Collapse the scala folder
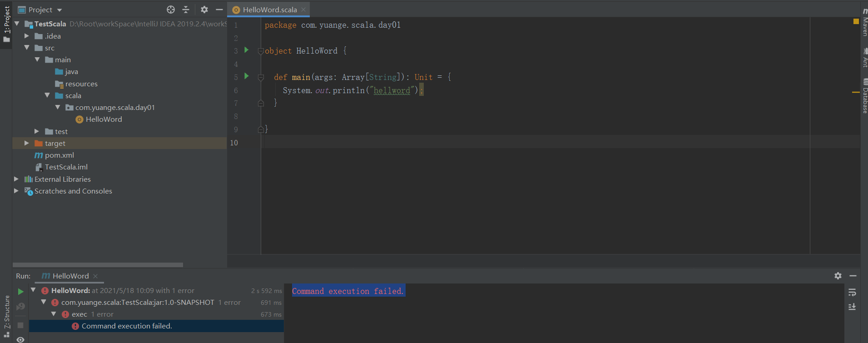868x343 pixels. pyautogui.click(x=47, y=95)
